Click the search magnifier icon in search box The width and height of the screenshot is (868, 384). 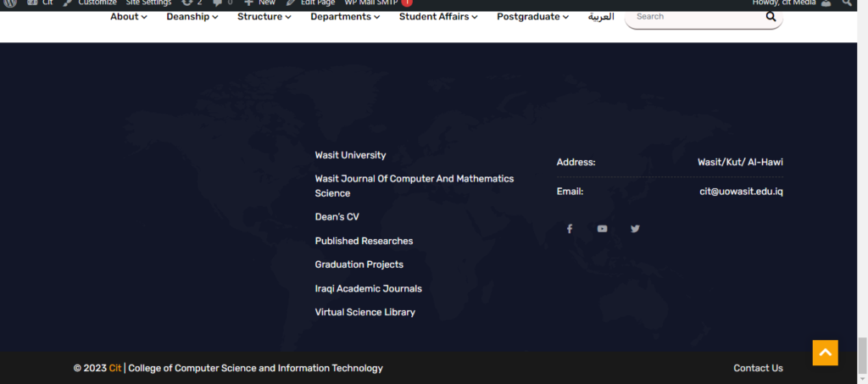tap(770, 17)
